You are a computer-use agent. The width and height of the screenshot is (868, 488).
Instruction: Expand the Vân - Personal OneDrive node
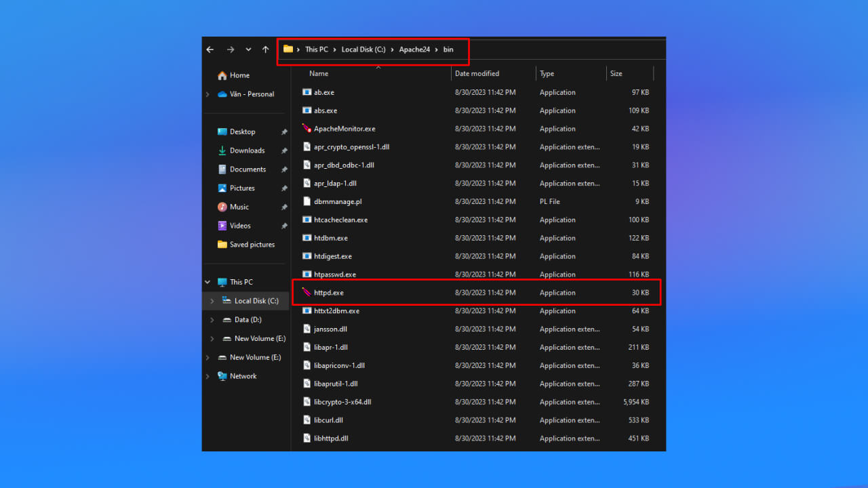pos(208,94)
